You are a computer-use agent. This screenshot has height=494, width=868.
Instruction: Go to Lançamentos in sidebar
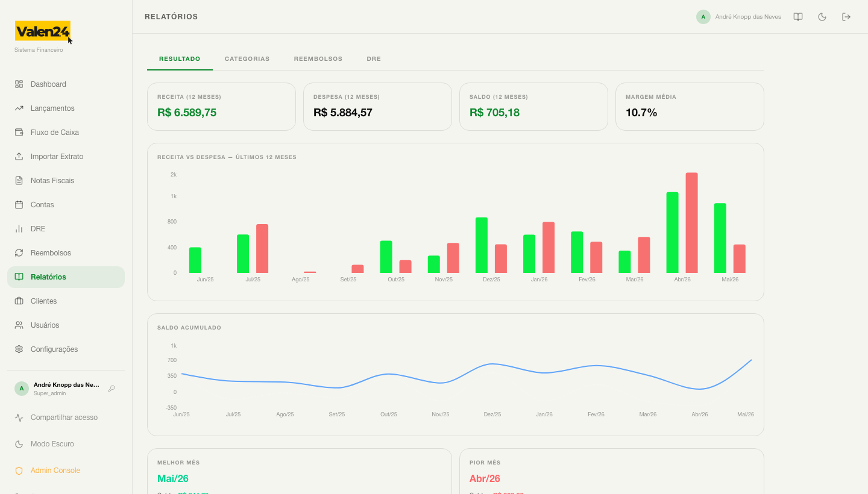(66, 108)
